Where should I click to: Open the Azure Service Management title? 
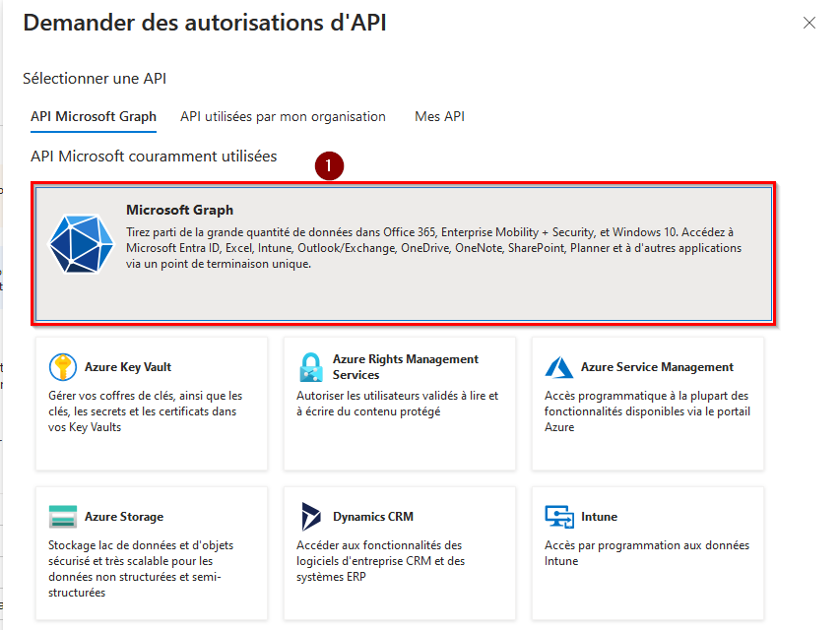(657, 367)
